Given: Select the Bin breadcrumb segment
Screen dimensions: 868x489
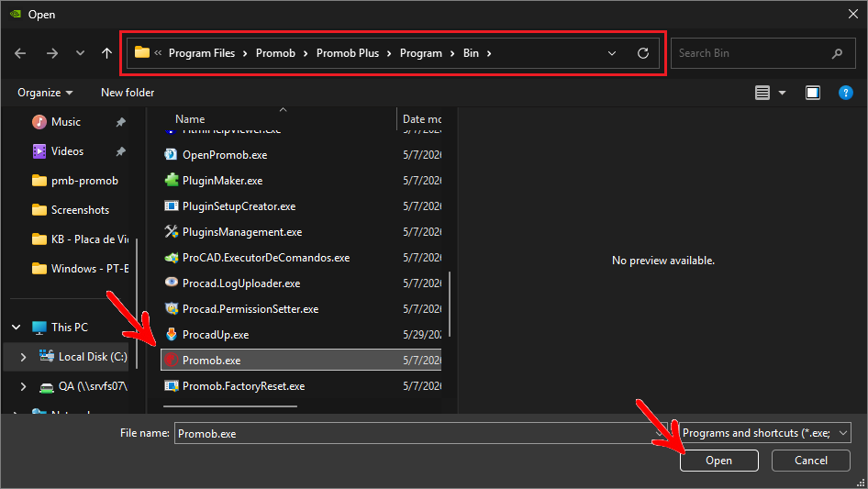Looking at the screenshot, I should pyautogui.click(x=471, y=53).
